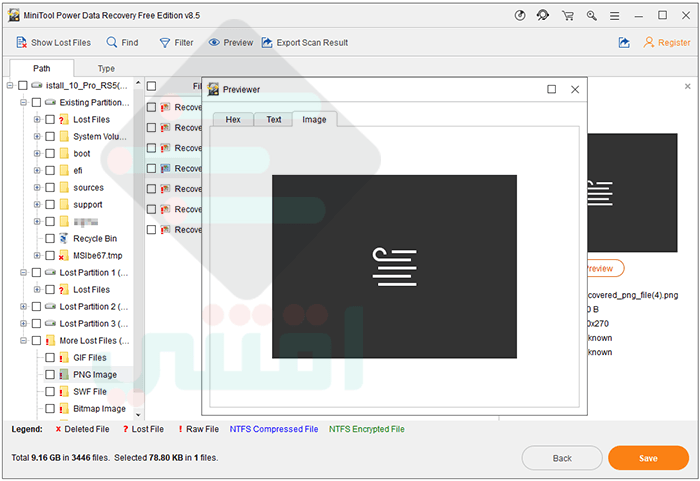Click the sources folder icon
700x481 pixels.
[64, 188]
